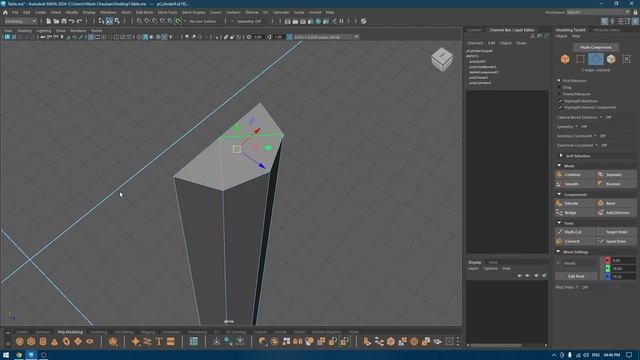The width and height of the screenshot is (640, 360).
Task: Click Polygon Plane icon on shelf
Action: click(78, 341)
